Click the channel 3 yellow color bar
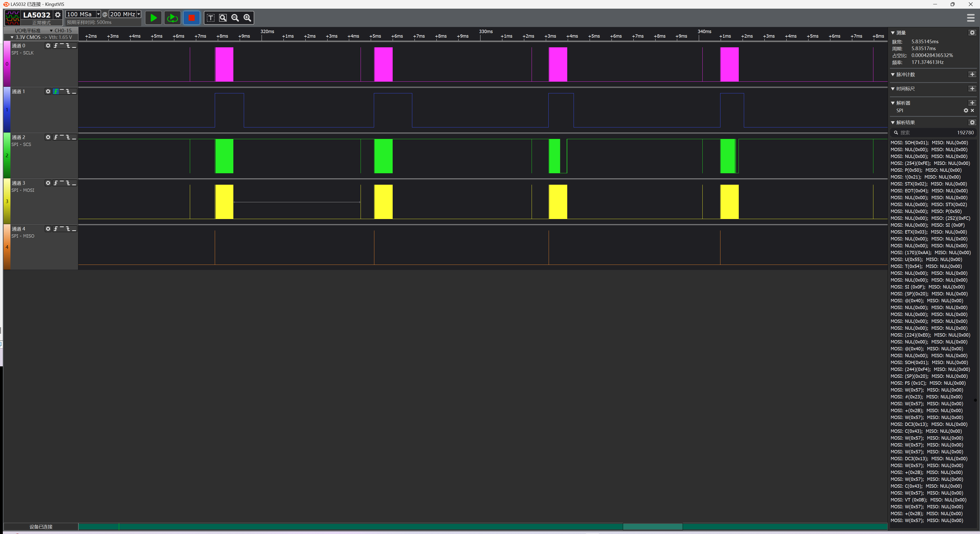Image resolution: width=980 pixels, height=534 pixels. tap(7, 201)
